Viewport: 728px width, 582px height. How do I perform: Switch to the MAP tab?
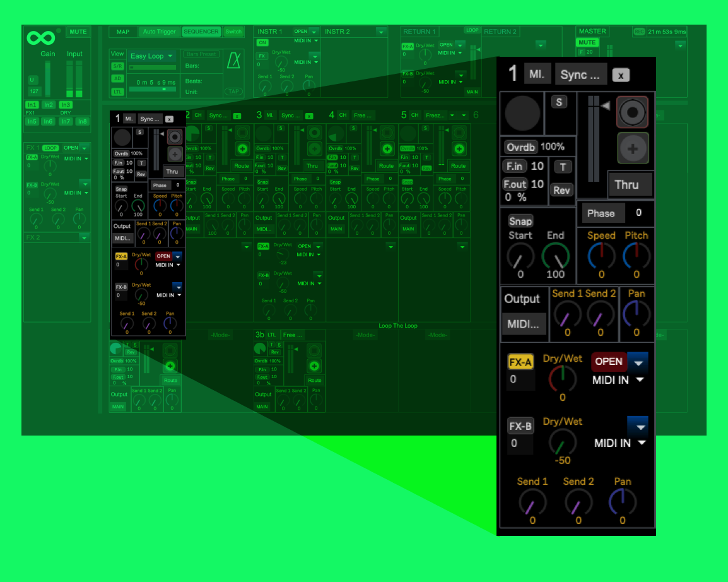click(123, 32)
